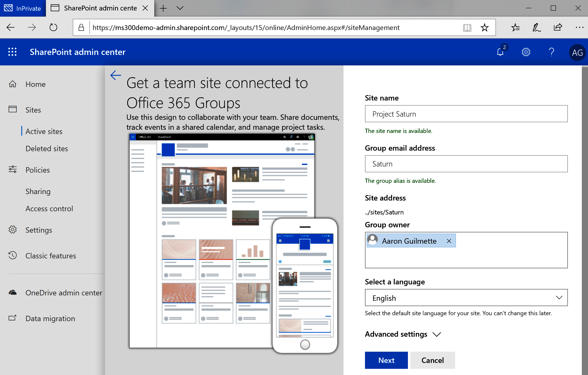
Task: Add page to favorites star icon
Action: (x=484, y=28)
